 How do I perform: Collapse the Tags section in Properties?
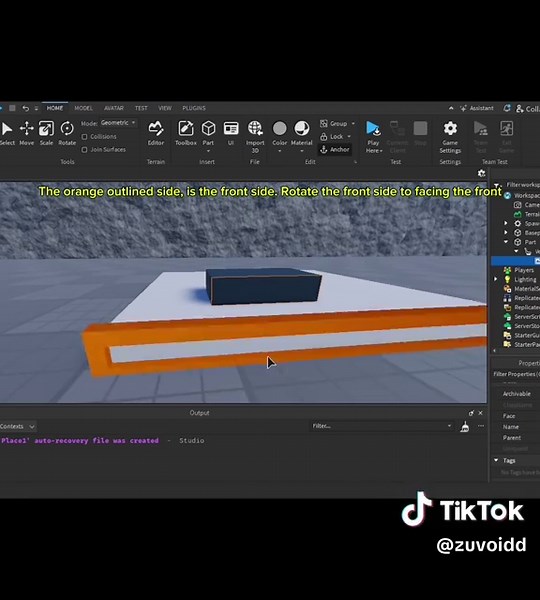pyautogui.click(x=496, y=460)
